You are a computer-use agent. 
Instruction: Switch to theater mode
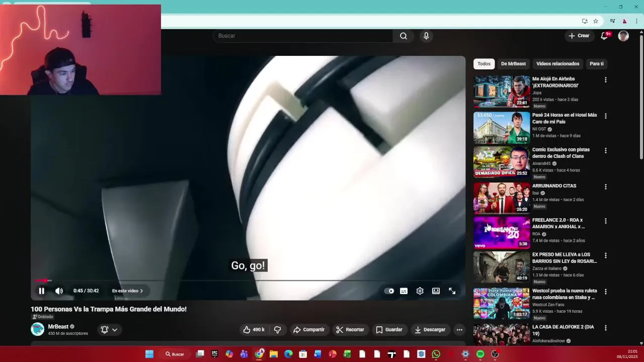(436, 291)
